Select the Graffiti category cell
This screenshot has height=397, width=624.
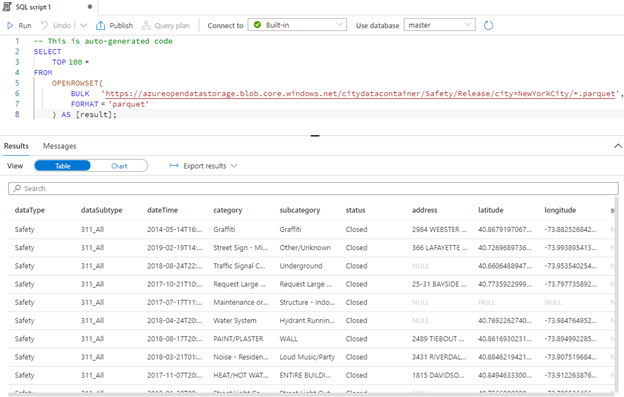[x=224, y=230]
